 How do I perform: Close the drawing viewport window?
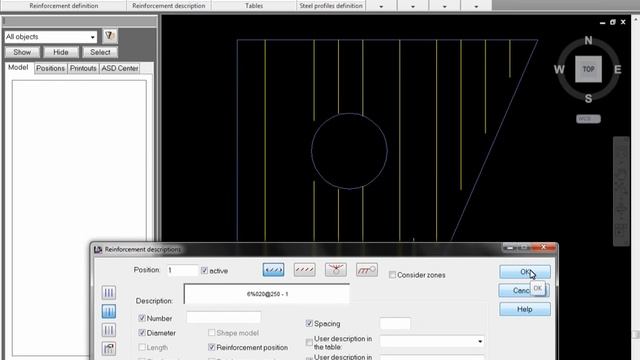coord(623,22)
